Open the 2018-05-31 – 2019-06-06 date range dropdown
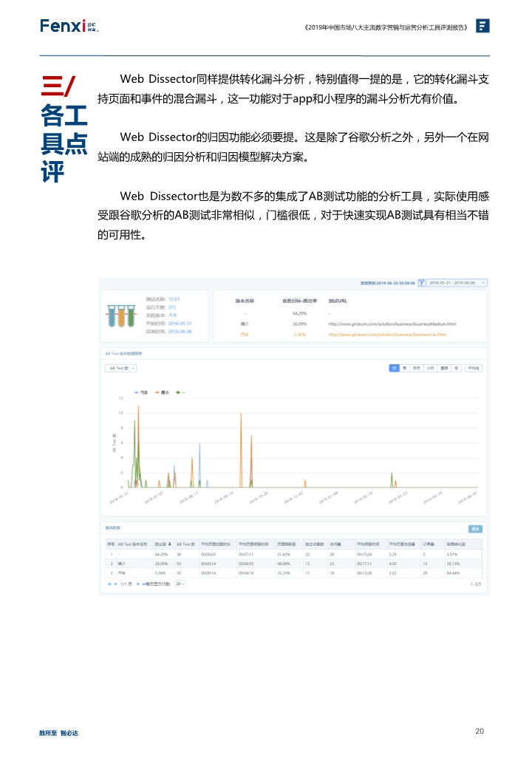Viewport: 532px width, 767px height. pos(457,283)
